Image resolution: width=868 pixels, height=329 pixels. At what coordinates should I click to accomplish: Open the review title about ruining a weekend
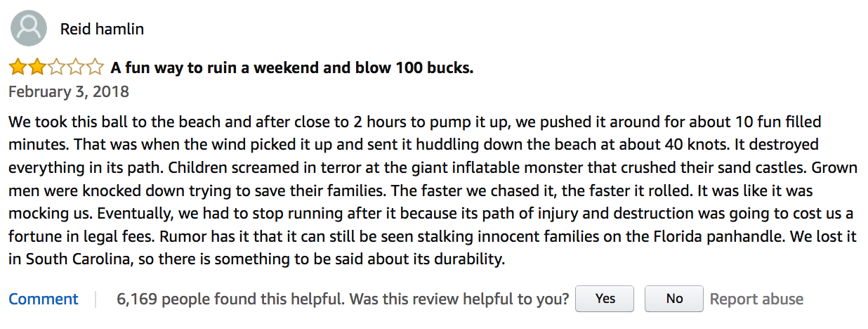click(x=292, y=68)
